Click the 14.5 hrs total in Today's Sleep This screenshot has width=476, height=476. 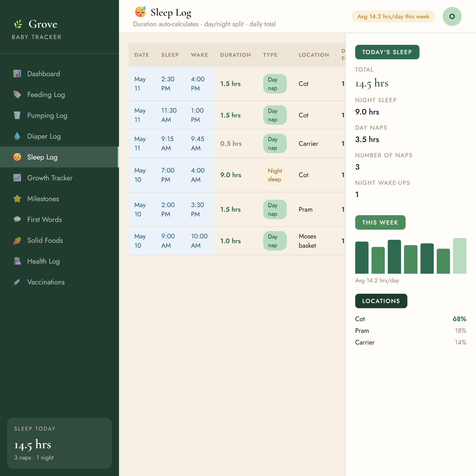[371, 83]
